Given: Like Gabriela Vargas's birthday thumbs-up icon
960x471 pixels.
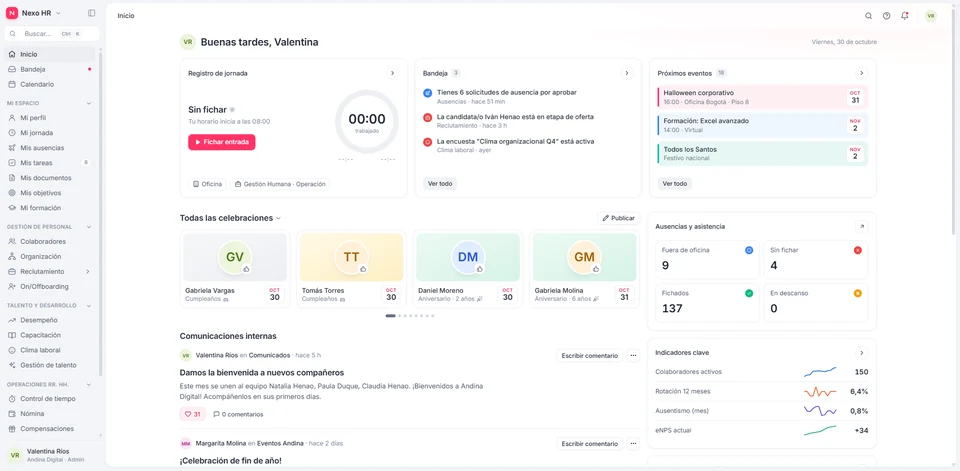Looking at the screenshot, I should (x=246, y=268).
